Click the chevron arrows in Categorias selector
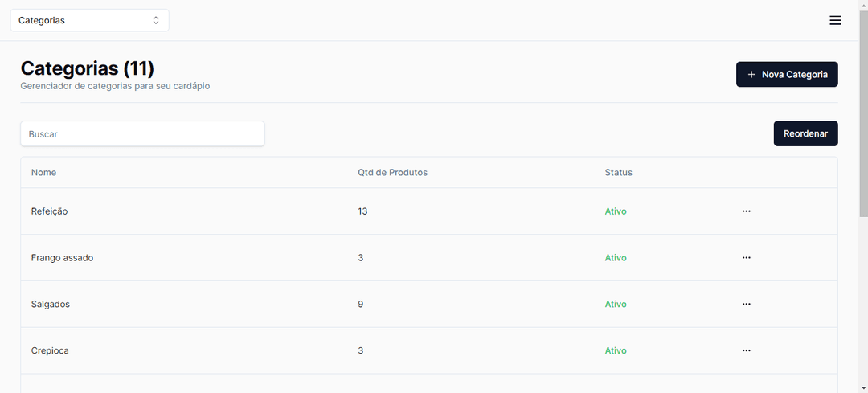 click(x=156, y=20)
